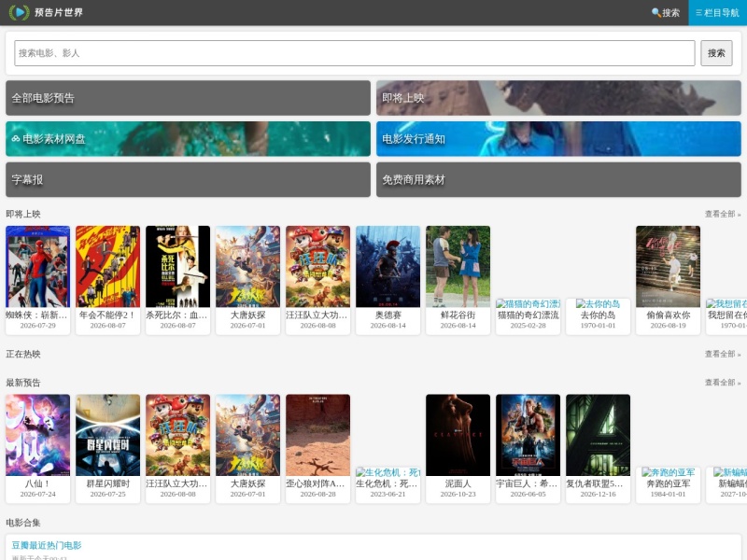Open the 复仇者联盟5 poster
This screenshot has height=560, width=747.
coord(598,435)
